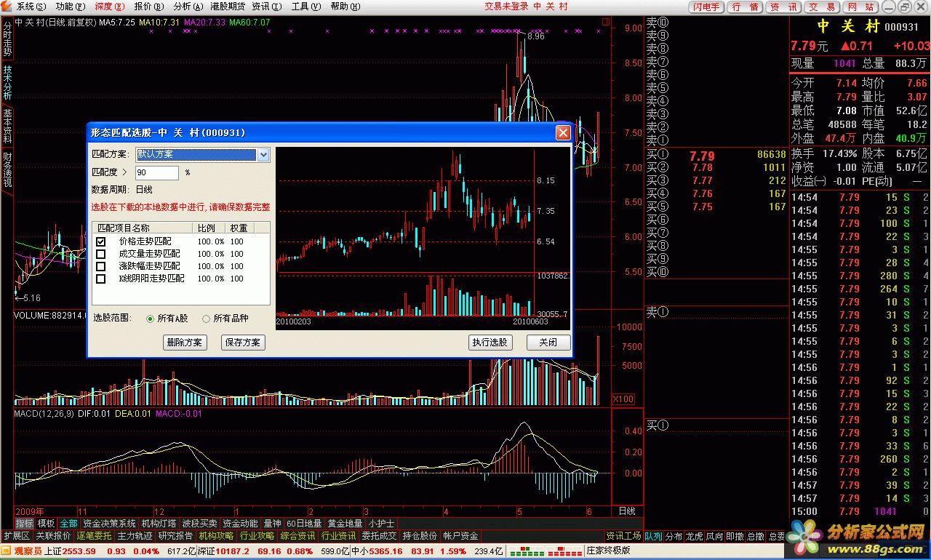The height and width of the screenshot is (560, 931).
Task: Click the 交易 toolbar button
Action: point(822,7)
